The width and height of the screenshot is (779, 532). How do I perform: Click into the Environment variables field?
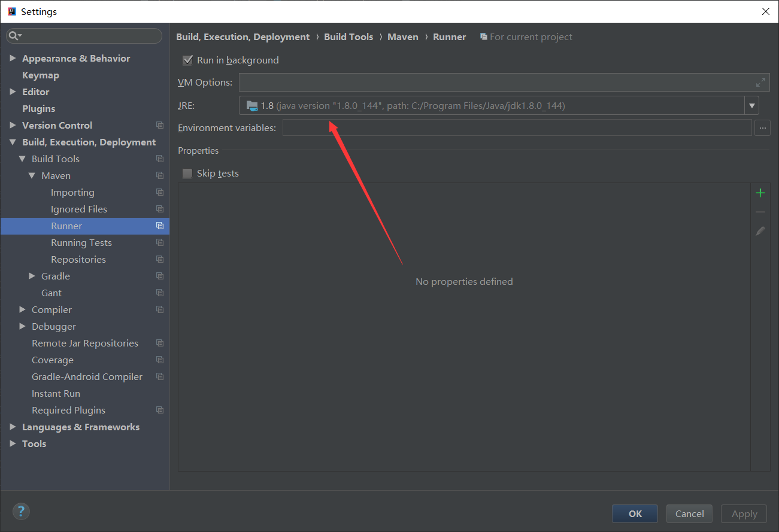pos(517,127)
